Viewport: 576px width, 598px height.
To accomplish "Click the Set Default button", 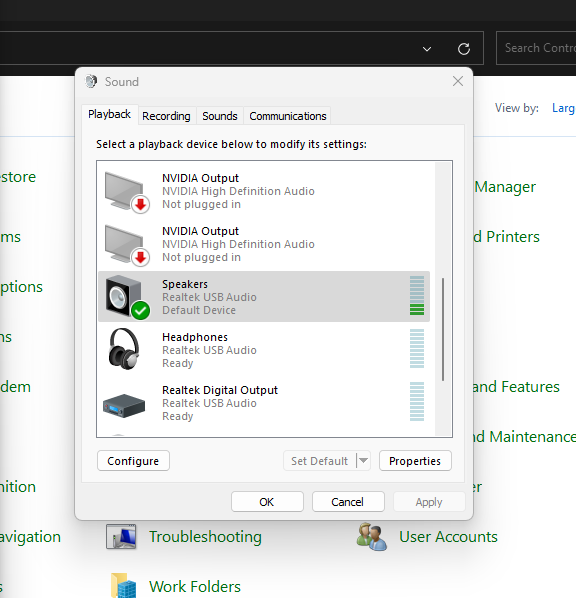I will pos(319,461).
